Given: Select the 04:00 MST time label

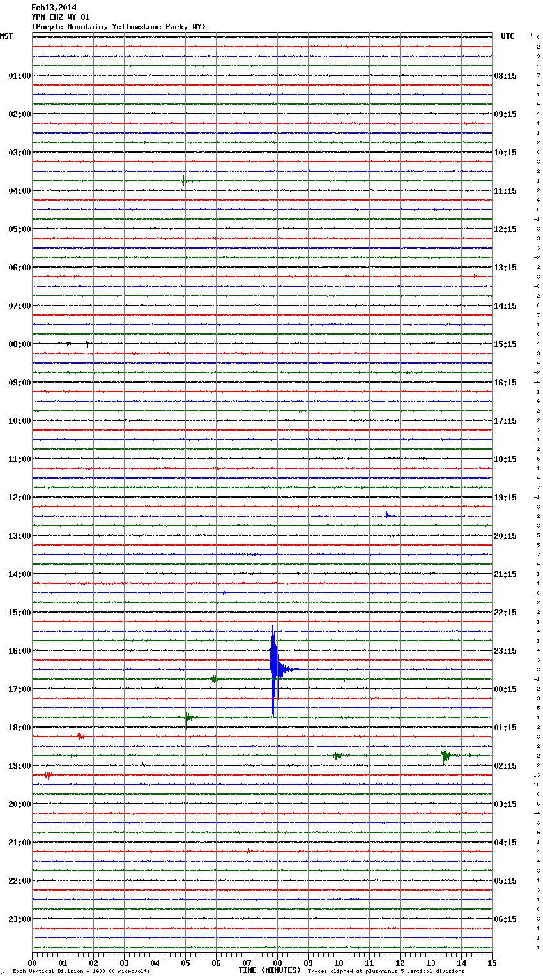Looking at the screenshot, I should pyautogui.click(x=20, y=191).
